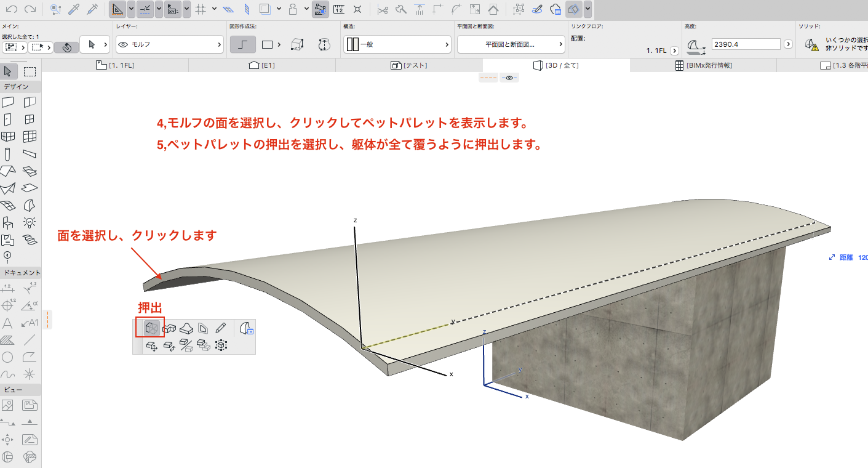Select the Lamp tool in Design toolbox
The height and width of the screenshot is (468, 868).
click(x=30, y=222)
